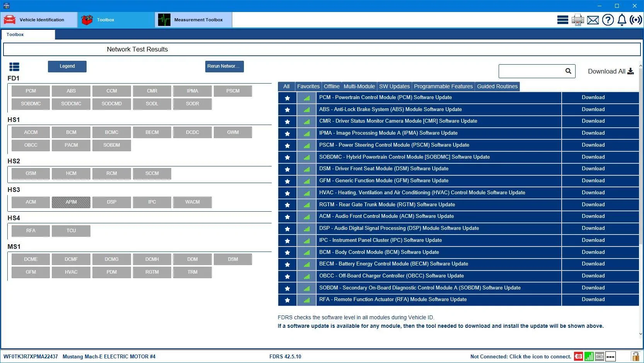Open the Vehicle Identification tab
This screenshot has height=363, width=644.
39,20
